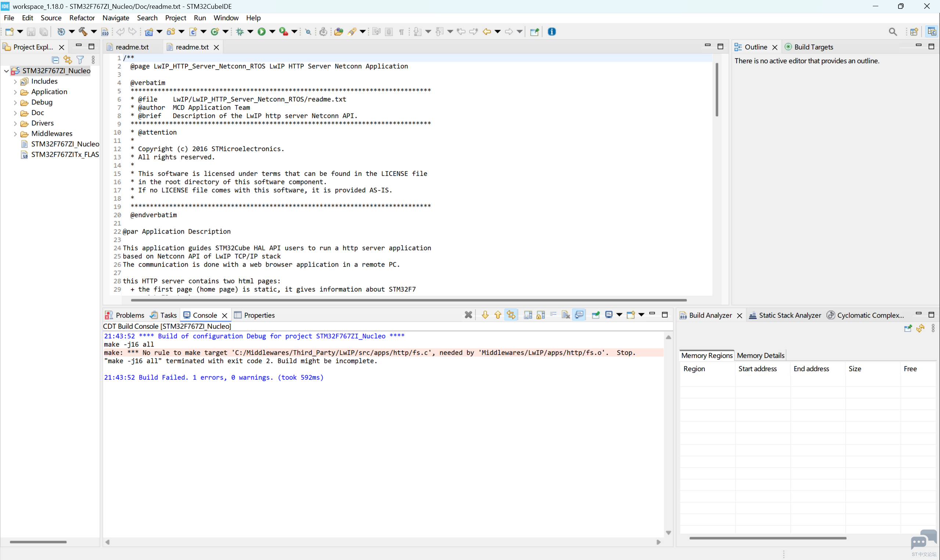Select the Drivers folder in tree
The image size is (940, 560).
click(42, 123)
